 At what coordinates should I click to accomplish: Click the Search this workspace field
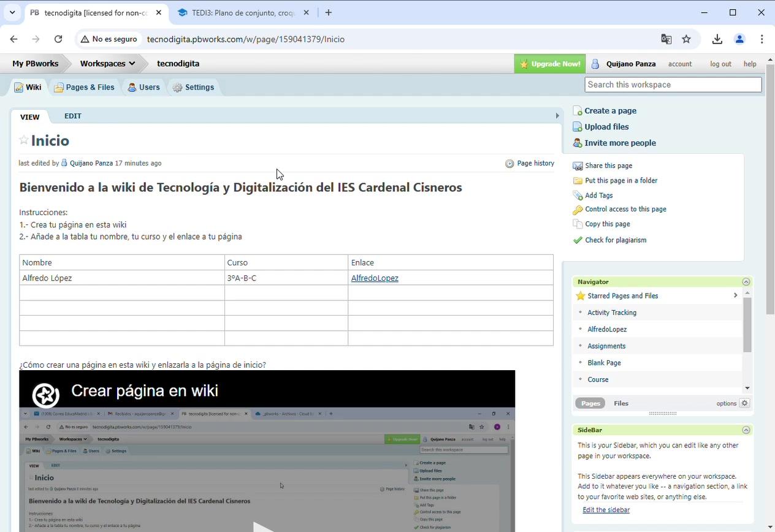(673, 85)
